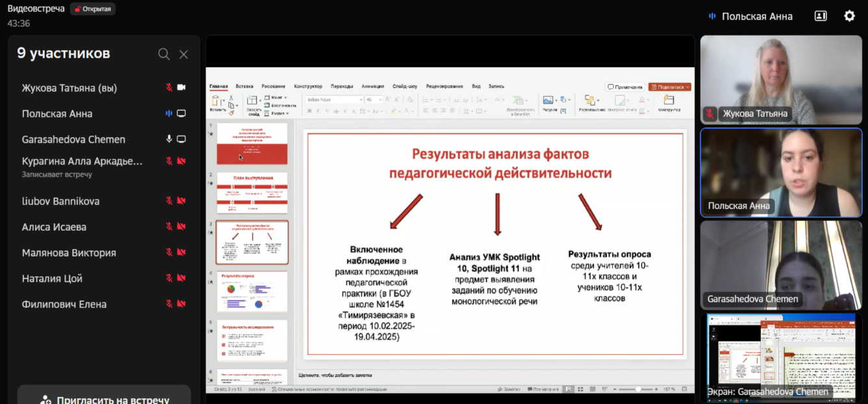This screenshot has height=404, width=868.
Task: Click the muted mic badge on Жукова Татьяна's video tile
Action: 711,114
